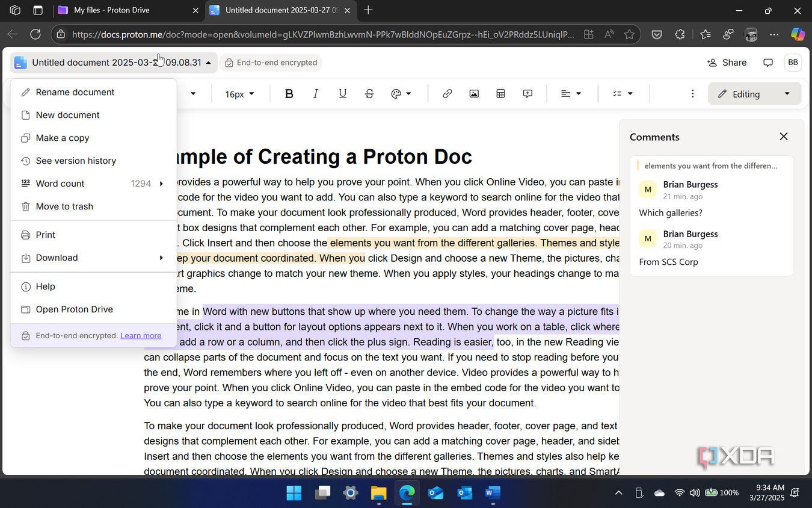
Task: Follow the Learn more link
Action: (141, 336)
